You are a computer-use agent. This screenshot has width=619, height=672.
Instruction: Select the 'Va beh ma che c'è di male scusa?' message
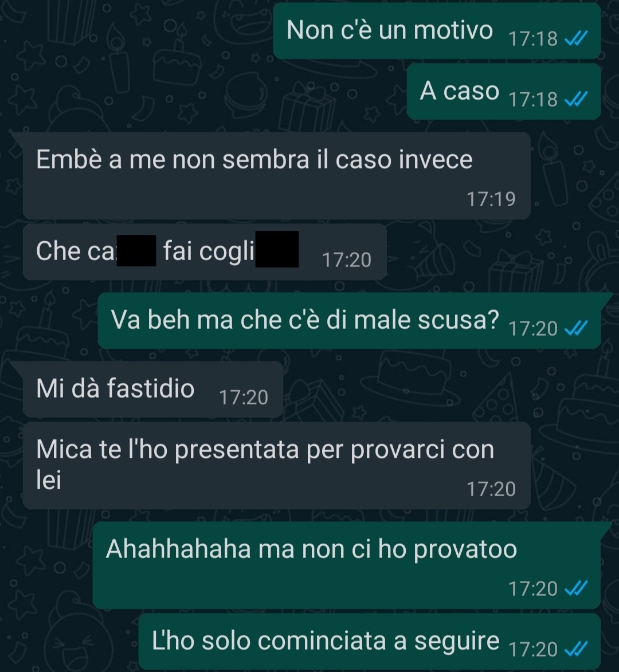pyautogui.click(x=350, y=321)
